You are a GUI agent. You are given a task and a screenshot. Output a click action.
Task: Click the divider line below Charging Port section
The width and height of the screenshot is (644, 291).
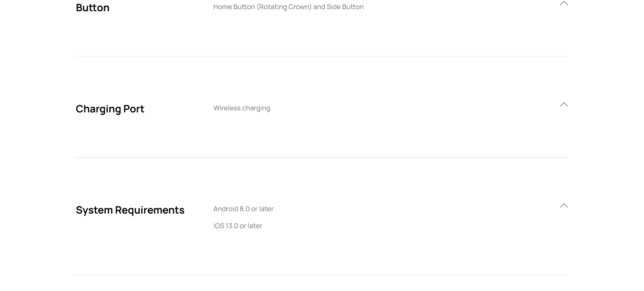click(322, 158)
